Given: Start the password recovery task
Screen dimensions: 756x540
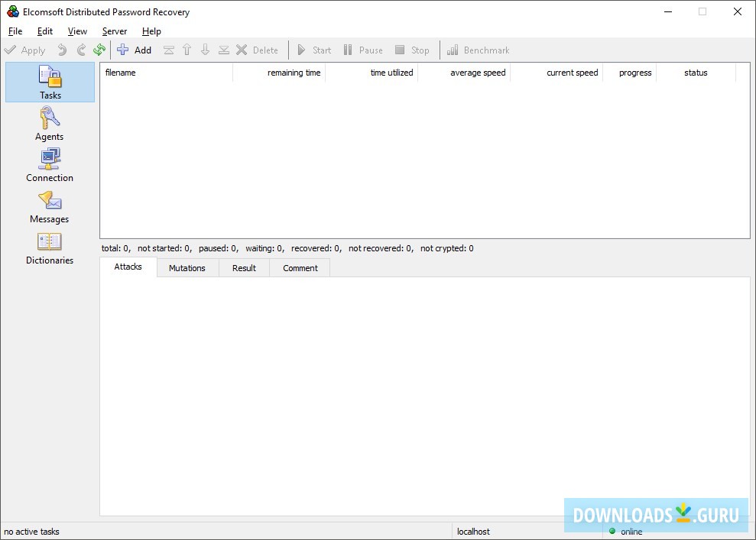Looking at the screenshot, I should pos(313,50).
